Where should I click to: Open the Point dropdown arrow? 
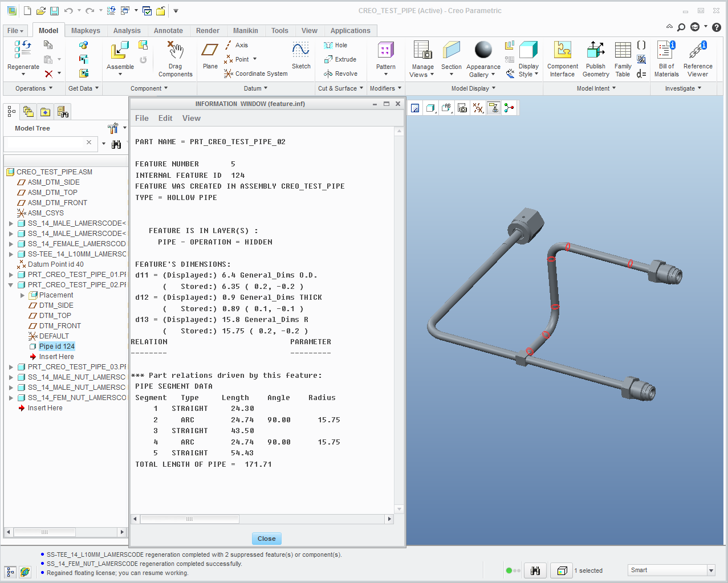pos(255,59)
